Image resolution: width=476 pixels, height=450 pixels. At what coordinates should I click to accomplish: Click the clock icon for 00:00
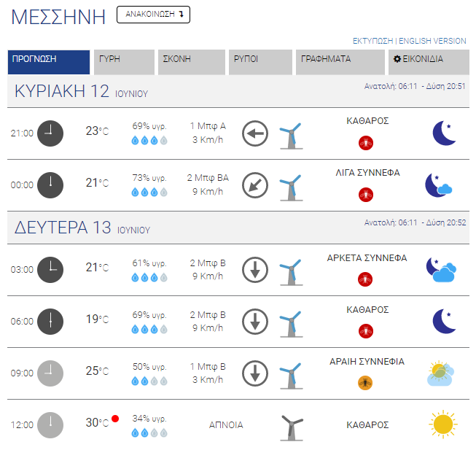point(50,185)
